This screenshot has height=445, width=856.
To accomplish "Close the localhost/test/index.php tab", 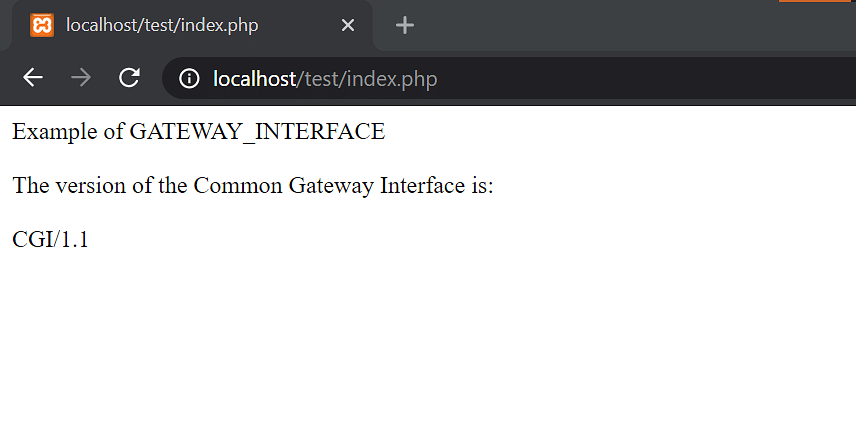I will [x=348, y=25].
